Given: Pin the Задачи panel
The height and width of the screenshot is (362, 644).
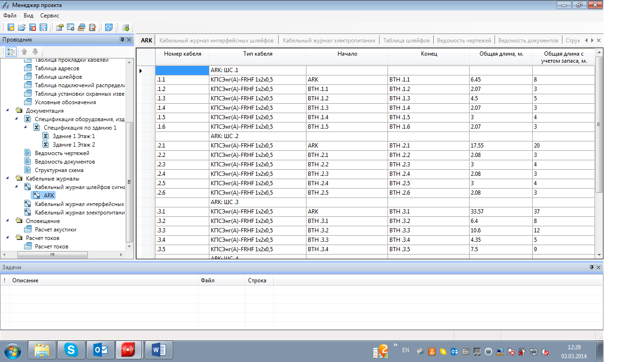Looking at the screenshot, I should tap(592, 267).
